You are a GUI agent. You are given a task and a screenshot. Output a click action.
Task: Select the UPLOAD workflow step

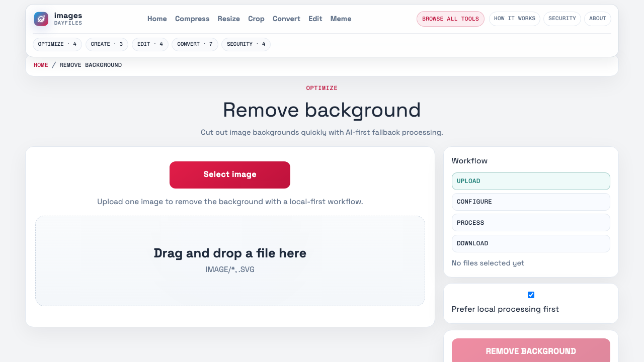[x=531, y=181]
